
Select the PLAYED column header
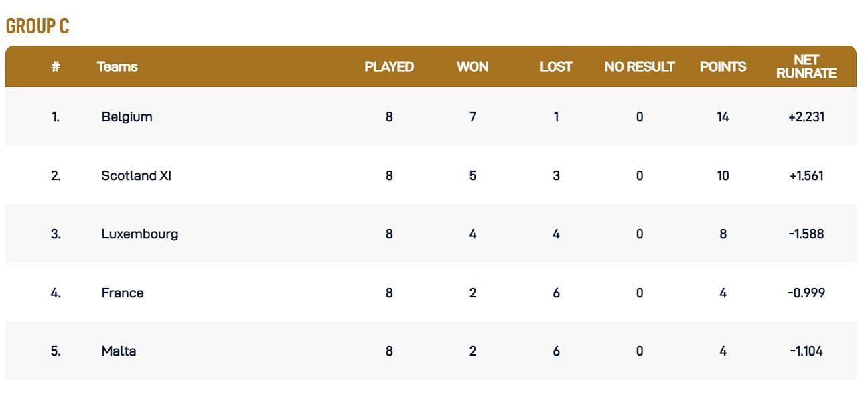389,66
